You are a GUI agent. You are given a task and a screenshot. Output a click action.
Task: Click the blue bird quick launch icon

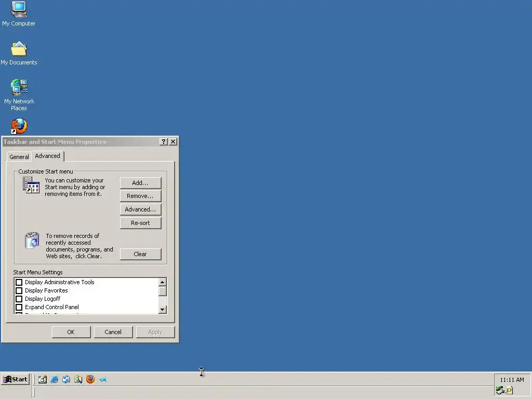coord(103,379)
